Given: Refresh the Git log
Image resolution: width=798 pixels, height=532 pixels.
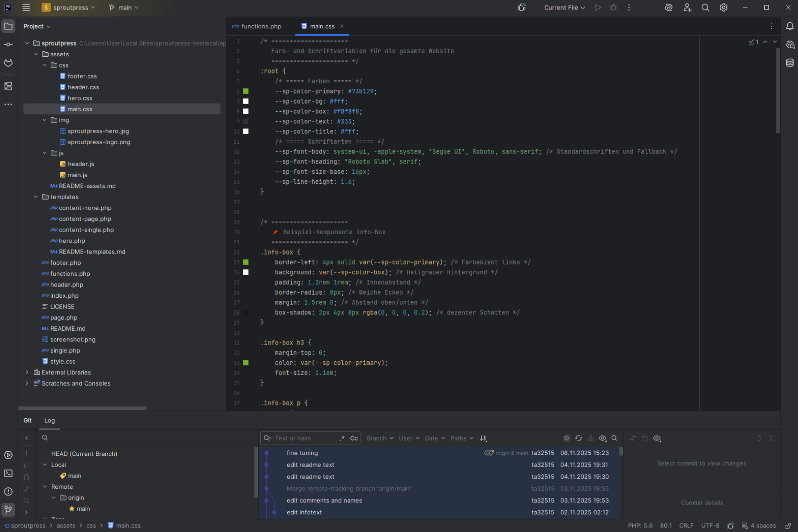Looking at the screenshot, I should pos(579,438).
